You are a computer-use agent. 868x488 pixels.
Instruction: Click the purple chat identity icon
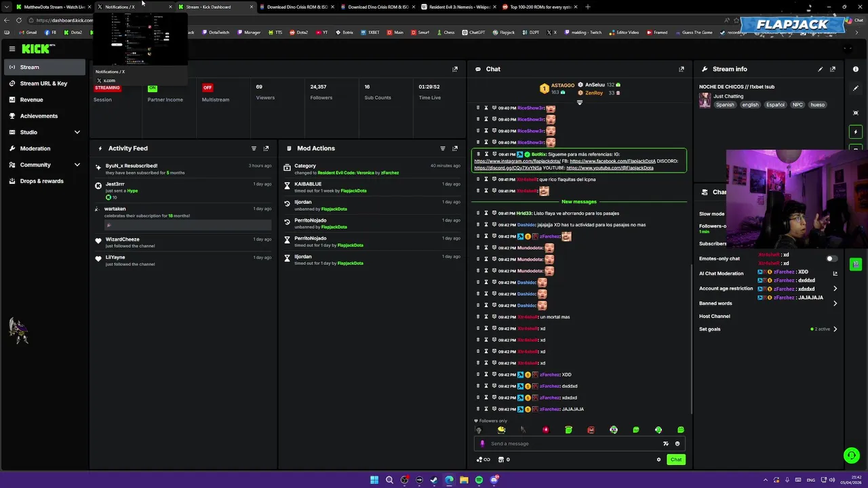(x=482, y=443)
